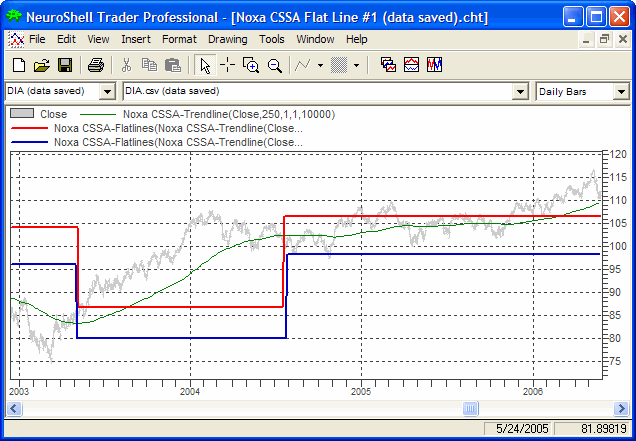This screenshot has height=441, width=636.
Task: Minimize the inner chart document window
Action: [586, 39]
